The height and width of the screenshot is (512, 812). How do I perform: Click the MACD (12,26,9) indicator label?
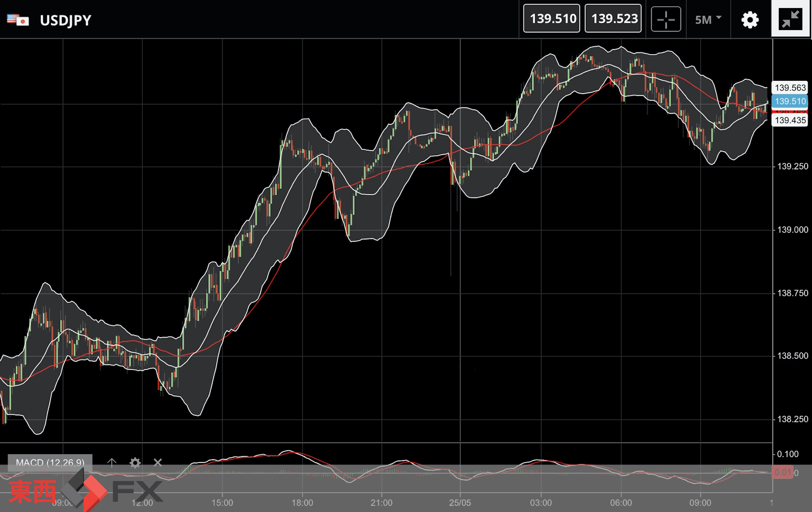click(x=50, y=462)
